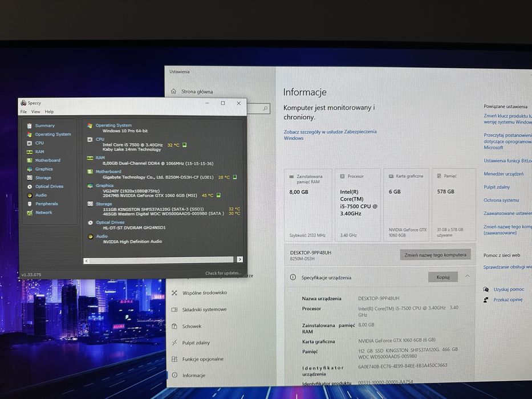The width and height of the screenshot is (532, 399).
Task: Select CPU chip icon in Speccy sidebar
Action: point(30,143)
